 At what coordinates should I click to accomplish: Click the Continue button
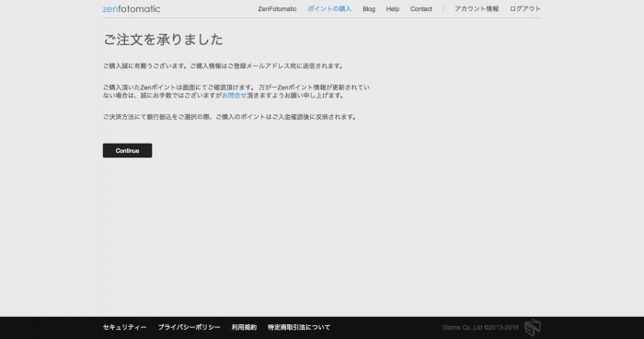pos(127,150)
